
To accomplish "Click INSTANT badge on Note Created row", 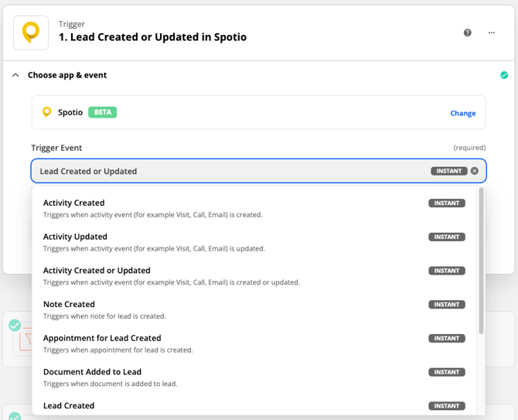I will pyautogui.click(x=447, y=304).
